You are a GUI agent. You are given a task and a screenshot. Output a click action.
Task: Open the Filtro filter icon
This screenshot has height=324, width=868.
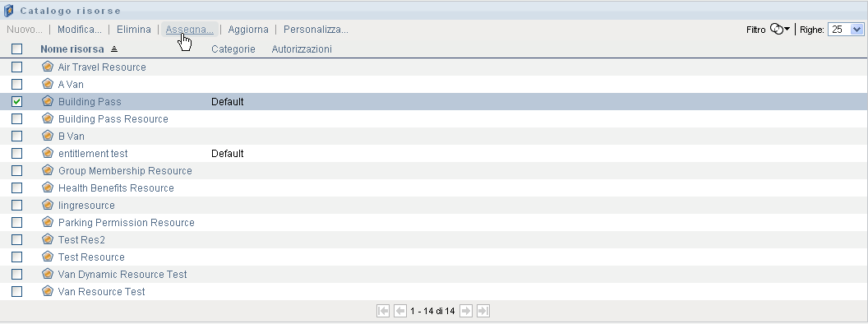click(x=778, y=30)
